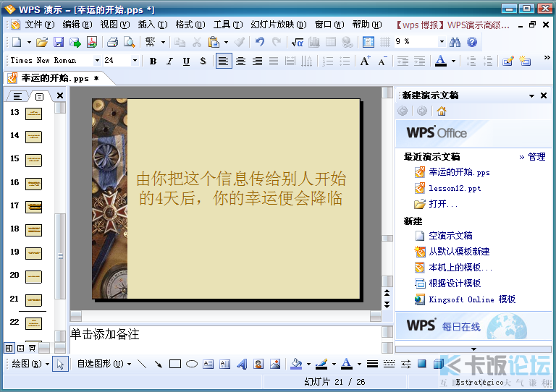Click the notes field 单击添加备注
Screen dimensions: 556x392
pyautogui.click(x=225, y=340)
